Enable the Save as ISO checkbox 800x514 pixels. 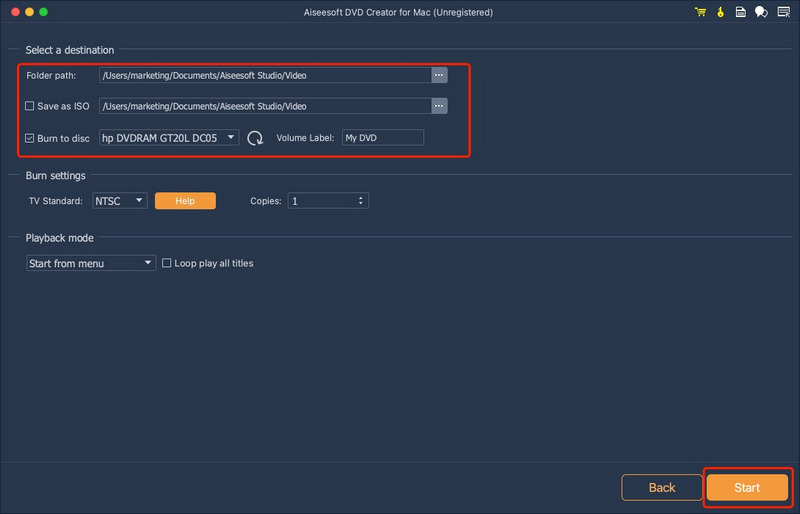pyautogui.click(x=30, y=106)
